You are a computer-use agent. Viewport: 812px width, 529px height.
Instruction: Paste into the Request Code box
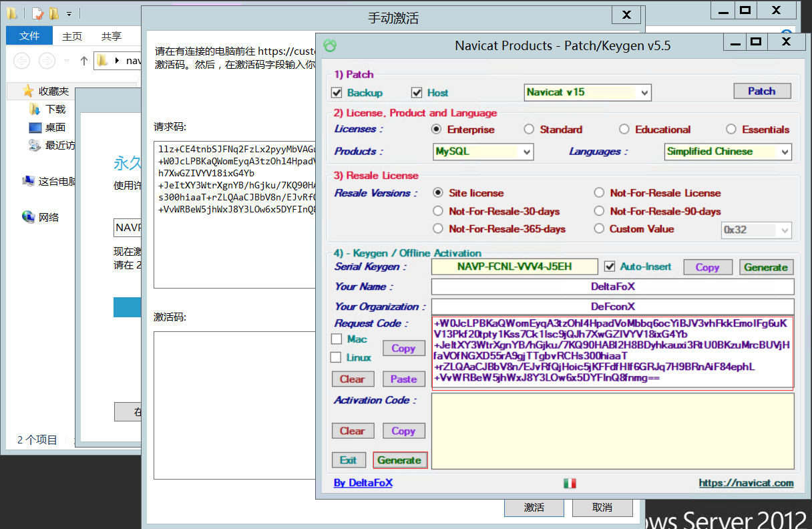point(403,379)
